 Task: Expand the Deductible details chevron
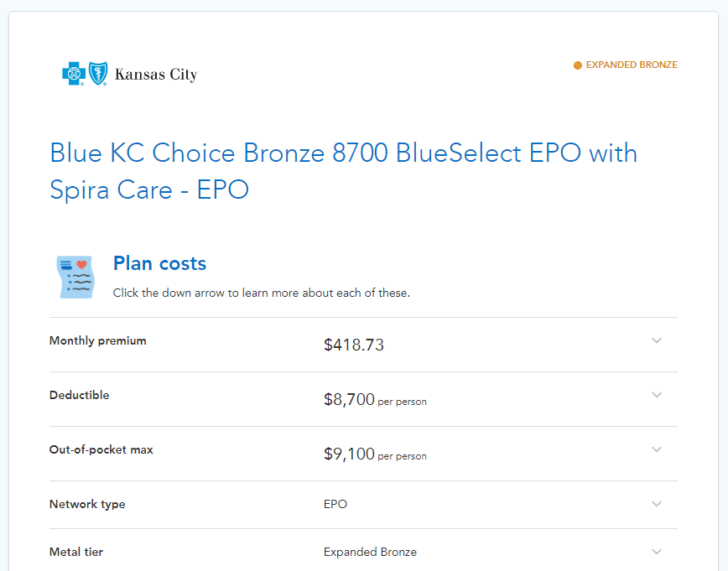[x=657, y=395]
